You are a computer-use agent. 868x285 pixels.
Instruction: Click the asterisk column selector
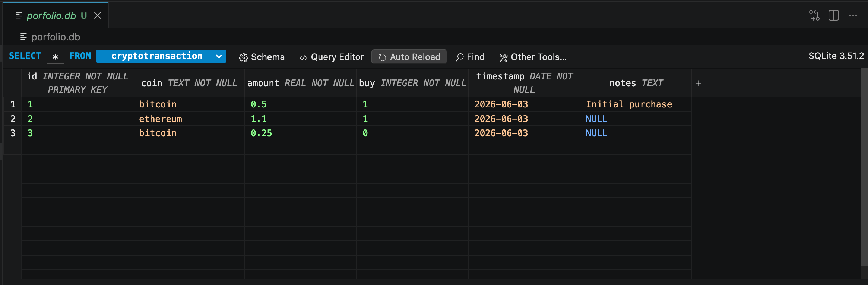coord(55,57)
